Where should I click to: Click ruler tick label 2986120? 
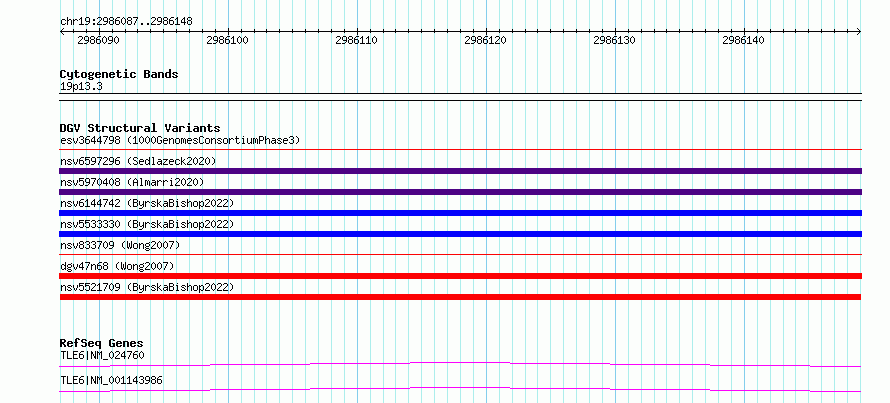(485, 40)
